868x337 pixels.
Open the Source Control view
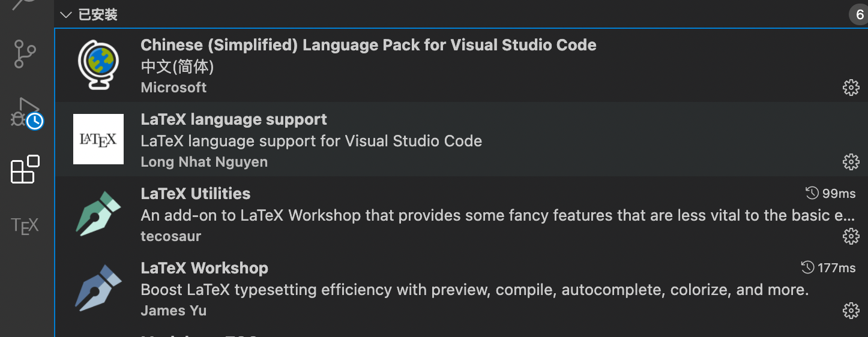pos(25,54)
